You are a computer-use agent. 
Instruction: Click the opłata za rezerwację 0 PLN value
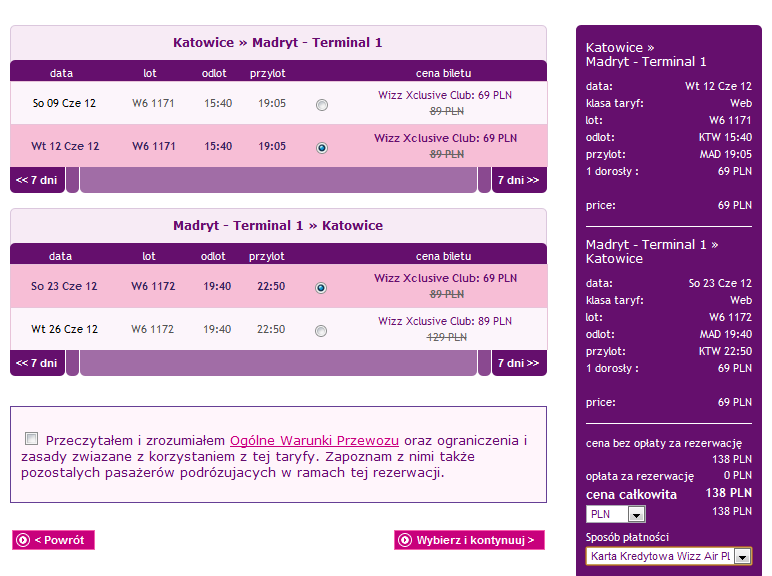738,475
